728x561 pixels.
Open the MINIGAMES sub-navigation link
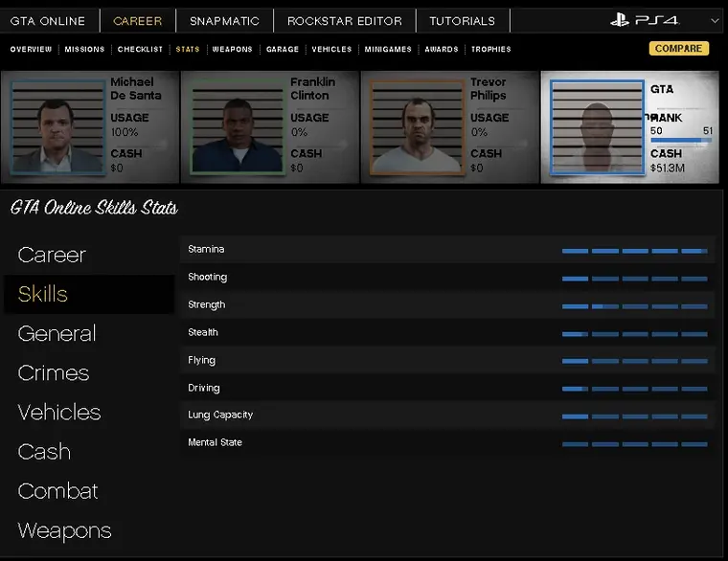[388, 49]
